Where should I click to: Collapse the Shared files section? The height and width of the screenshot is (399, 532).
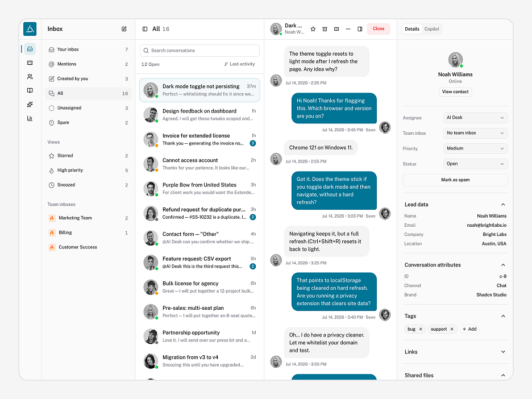503,375
